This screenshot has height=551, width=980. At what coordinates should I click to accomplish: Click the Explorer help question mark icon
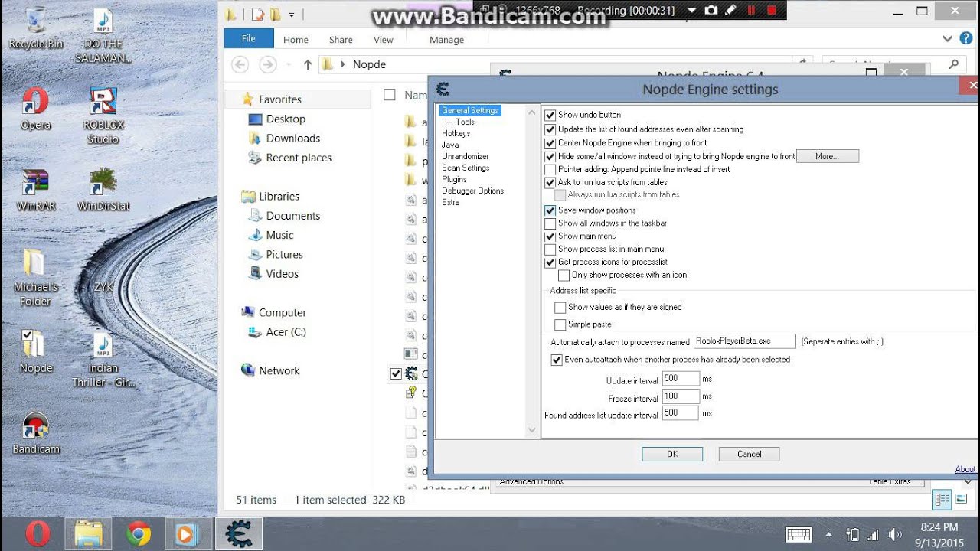[967, 38]
